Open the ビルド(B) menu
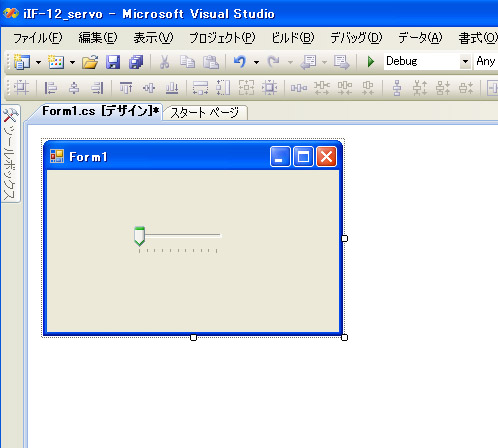 293,38
